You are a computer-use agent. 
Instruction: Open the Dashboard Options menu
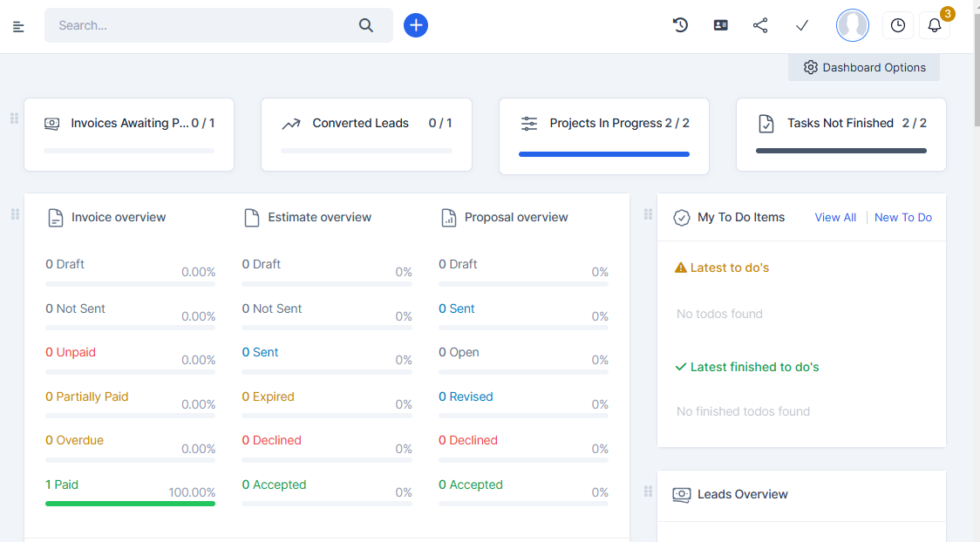click(x=863, y=67)
